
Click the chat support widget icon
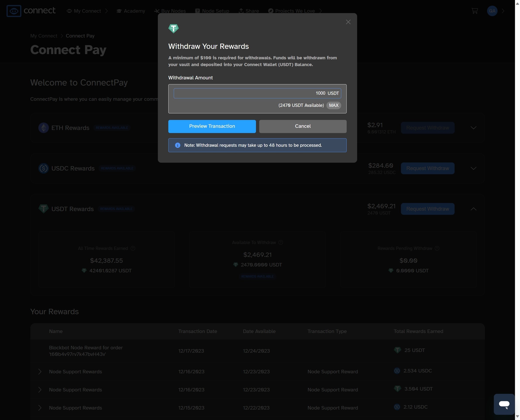click(x=504, y=404)
